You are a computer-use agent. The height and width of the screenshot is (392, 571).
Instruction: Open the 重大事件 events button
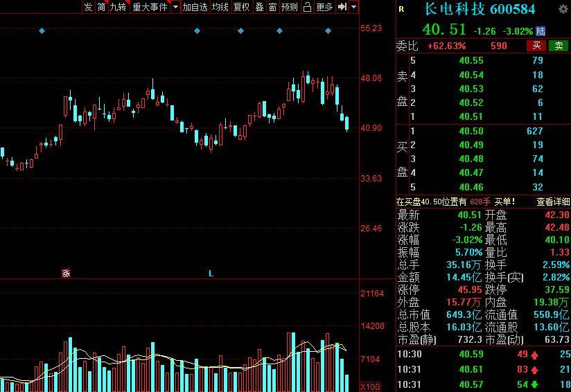[x=150, y=7]
